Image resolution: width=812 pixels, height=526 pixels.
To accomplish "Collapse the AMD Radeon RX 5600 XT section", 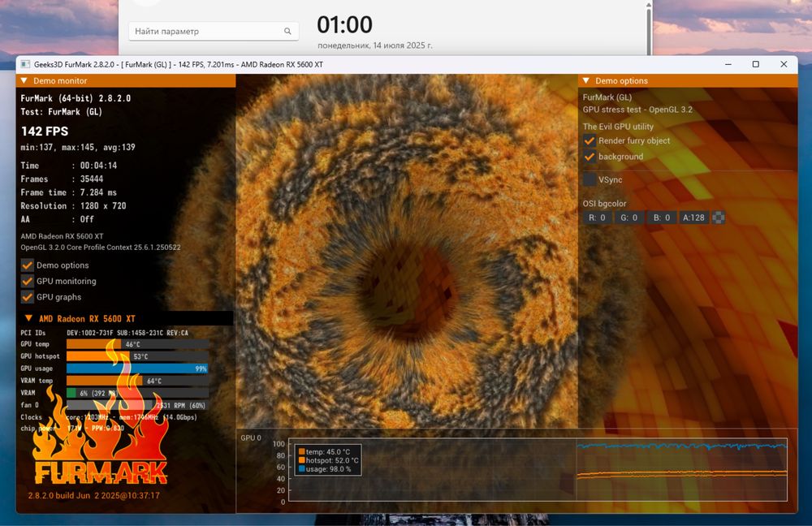I will pyautogui.click(x=29, y=318).
